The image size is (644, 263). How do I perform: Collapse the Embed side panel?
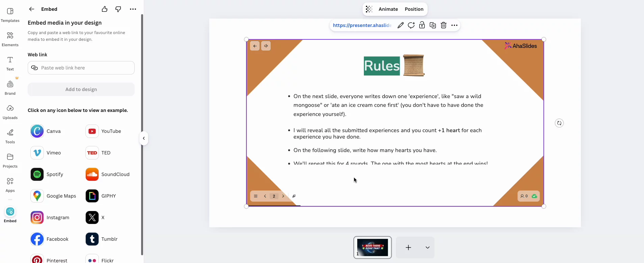coord(144,138)
